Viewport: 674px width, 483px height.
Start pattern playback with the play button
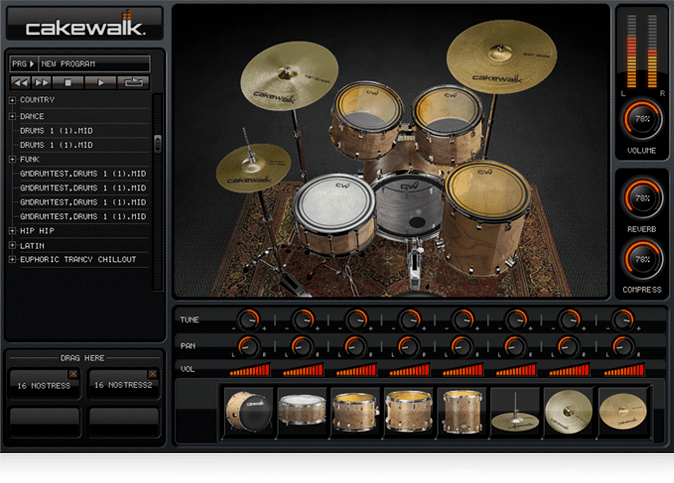tap(100, 83)
